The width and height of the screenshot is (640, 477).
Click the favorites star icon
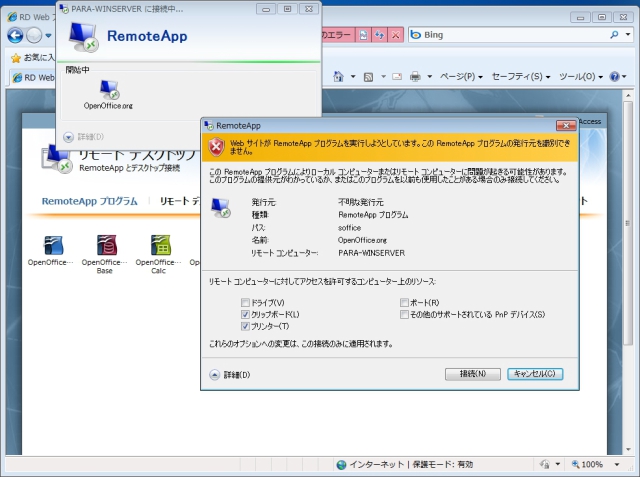16,58
